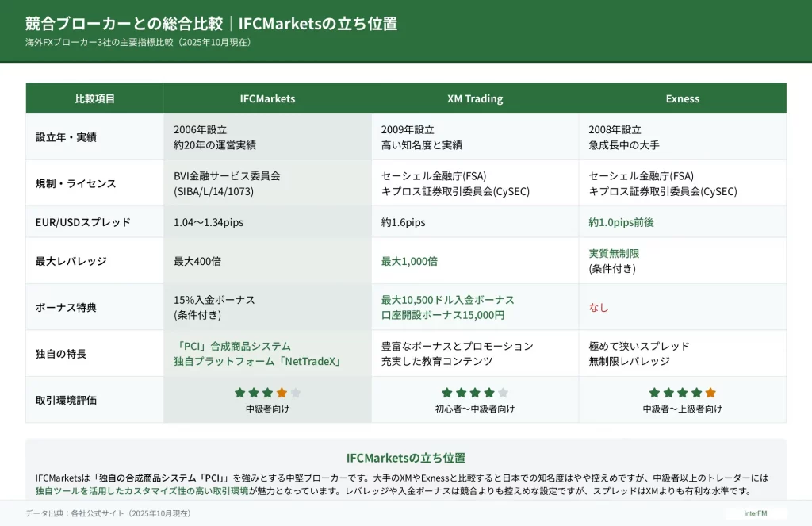Image resolution: width=812 pixels, height=526 pixels.
Task: Click the first green star under IFCMarkets
Action: pos(239,393)
